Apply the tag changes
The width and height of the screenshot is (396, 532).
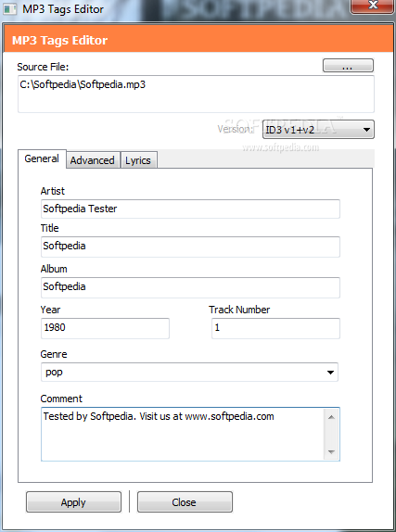click(73, 501)
